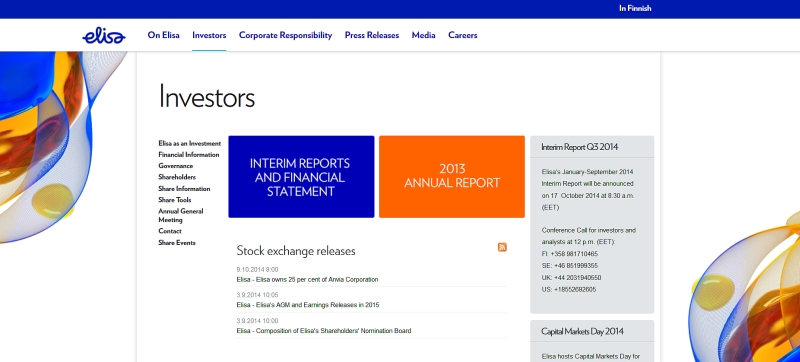This screenshot has height=362, width=800.
Task: Open the orange 2013 Annual Report tile
Action: coord(452,177)
